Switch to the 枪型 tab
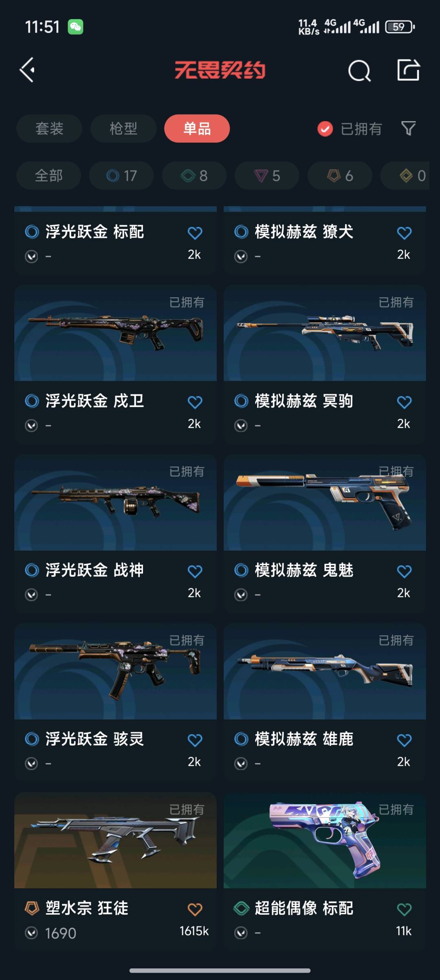Viewport: 440px width, 980px height. coord(123,128)
